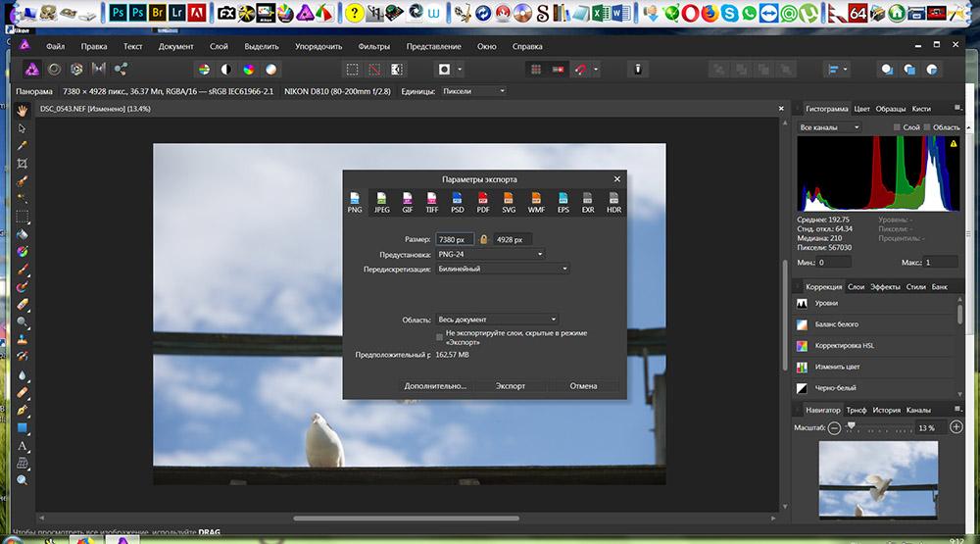Open the Все каналы histogram dropdown

coord(830,127)
